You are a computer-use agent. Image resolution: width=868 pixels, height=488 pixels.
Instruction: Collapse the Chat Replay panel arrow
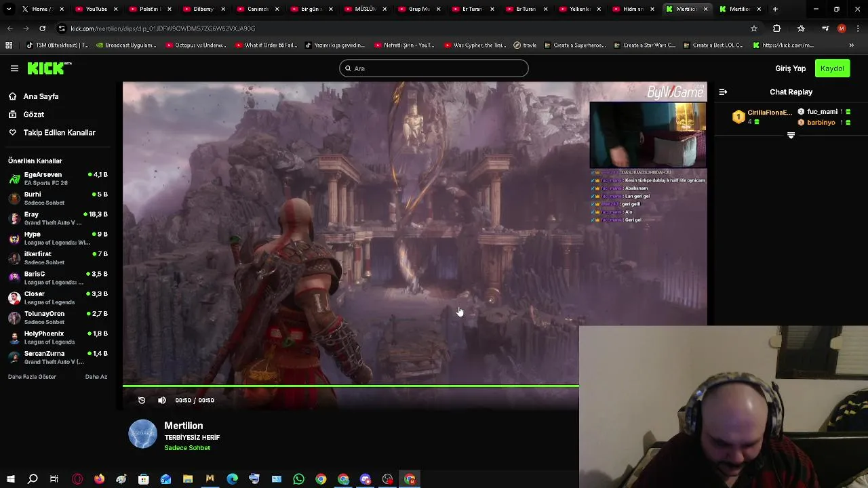tap(723, 91)
